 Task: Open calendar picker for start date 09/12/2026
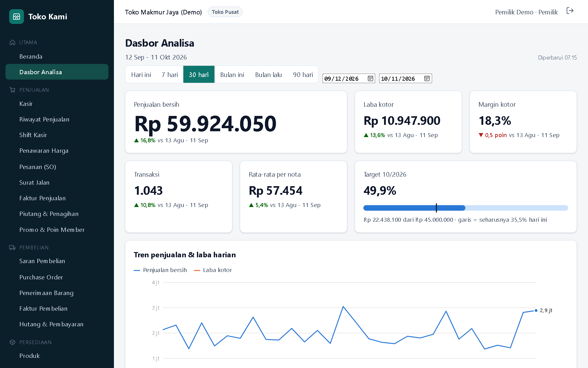coord(370,79)
